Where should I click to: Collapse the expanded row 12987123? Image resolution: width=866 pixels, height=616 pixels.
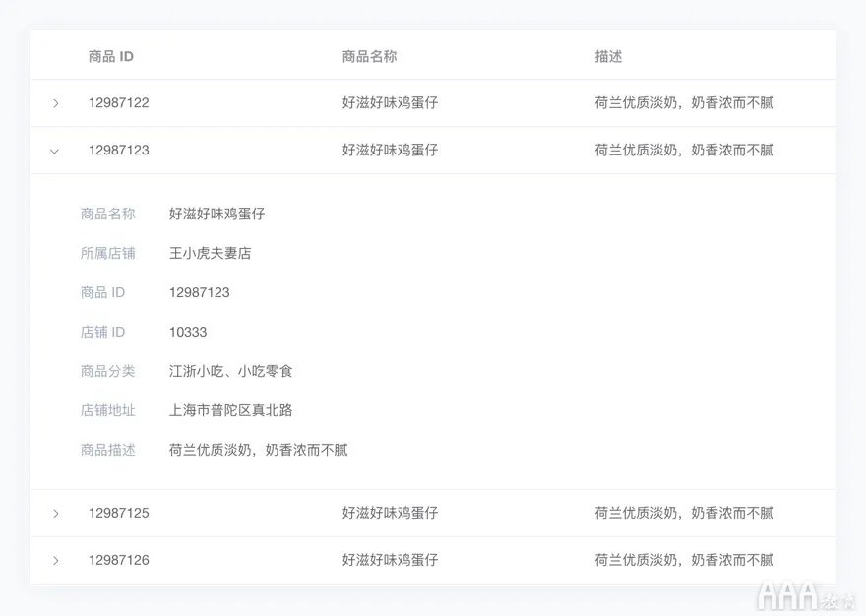coord(55,151)
